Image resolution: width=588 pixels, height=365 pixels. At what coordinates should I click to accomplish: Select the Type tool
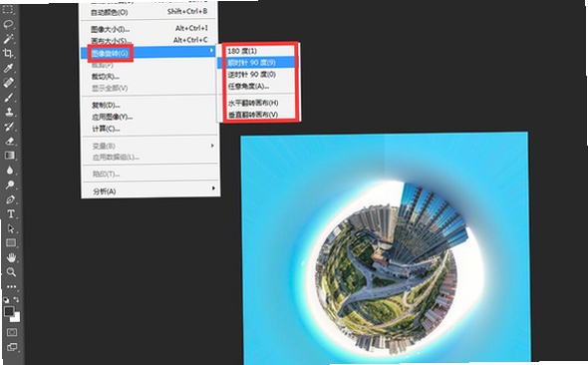click(x=11, y=213)
